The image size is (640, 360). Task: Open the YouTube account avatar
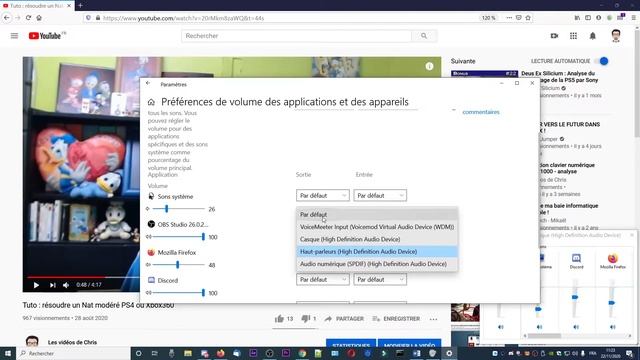(616, 36)
